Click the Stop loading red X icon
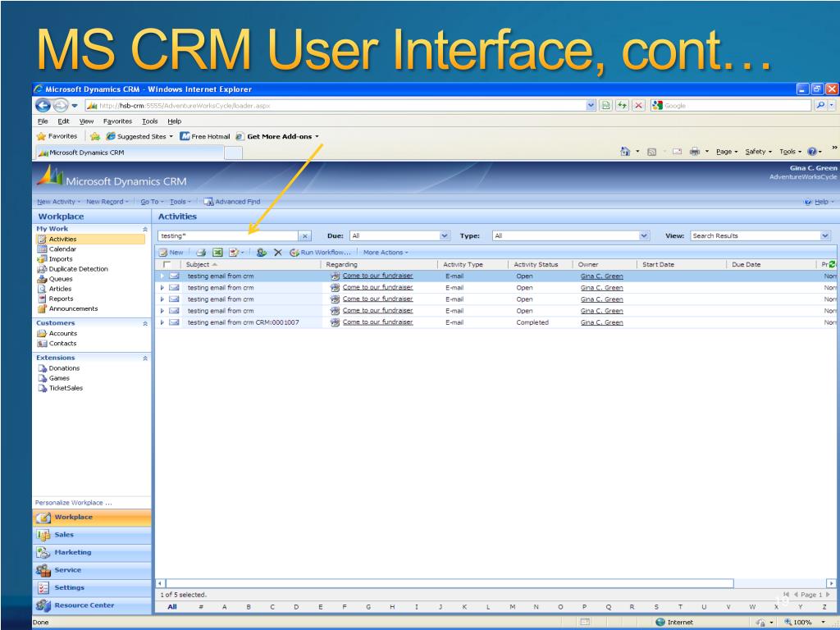 [x=638, y=106]
